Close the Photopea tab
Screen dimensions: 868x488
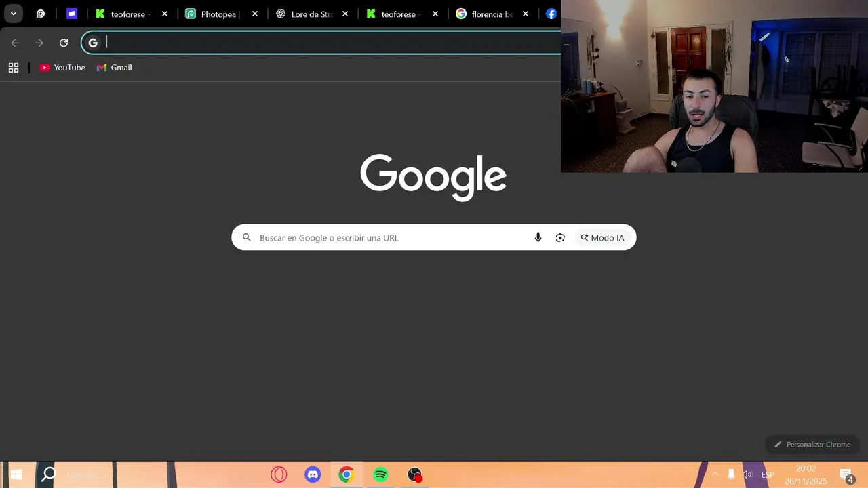click(255, 14)
